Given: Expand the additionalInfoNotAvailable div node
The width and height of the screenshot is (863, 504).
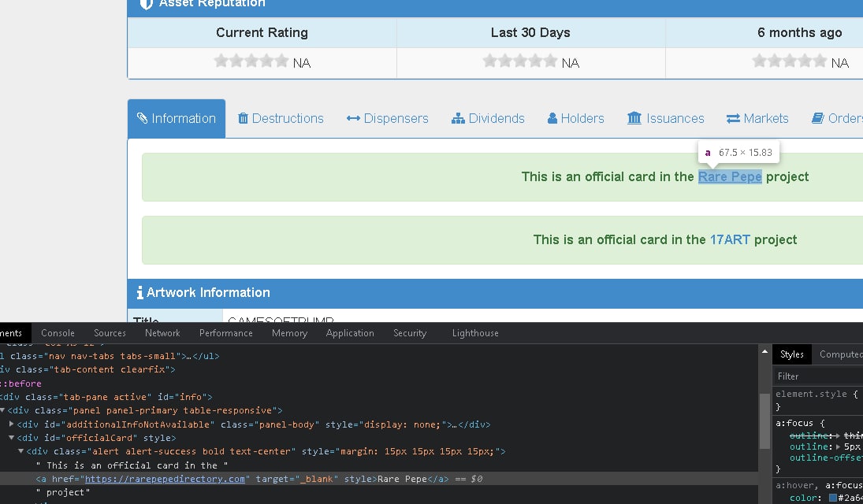Looking at the screenshot, I should pyautogui.click(x=12, y=424).
